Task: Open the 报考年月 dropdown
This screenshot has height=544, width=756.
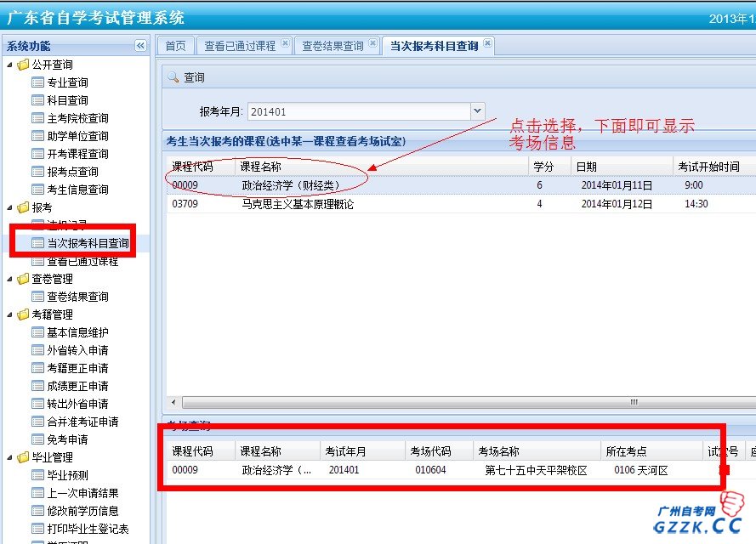Action: (x=477, y=111)
